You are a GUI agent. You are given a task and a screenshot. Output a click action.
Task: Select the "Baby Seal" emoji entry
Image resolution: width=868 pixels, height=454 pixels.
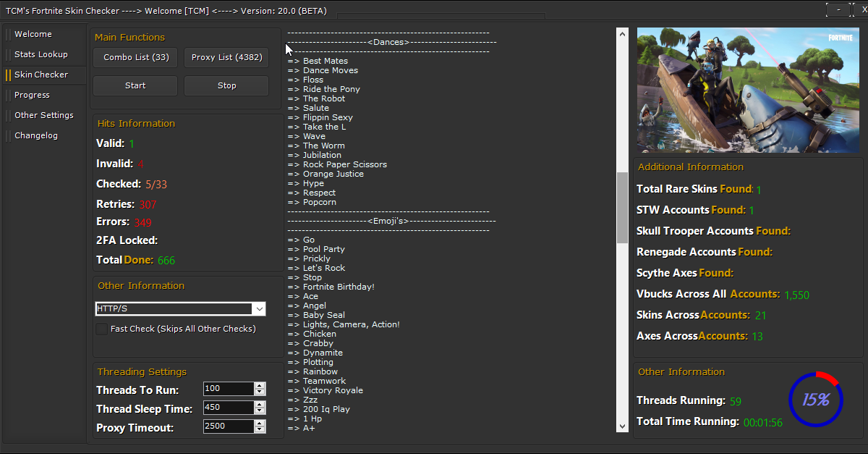[316, 315]
